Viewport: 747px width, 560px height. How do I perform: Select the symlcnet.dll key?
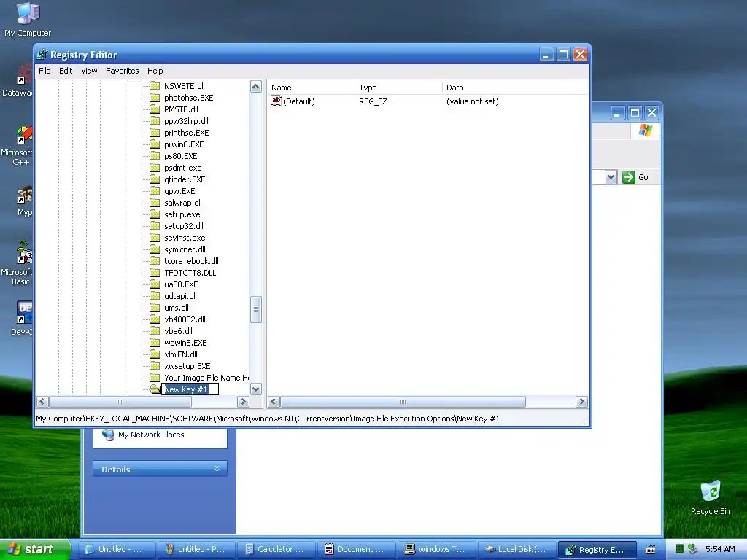click(185, 249)
